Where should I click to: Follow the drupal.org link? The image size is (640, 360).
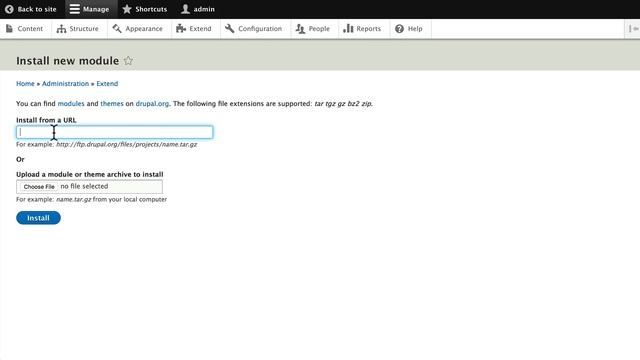tap(152, 104)
